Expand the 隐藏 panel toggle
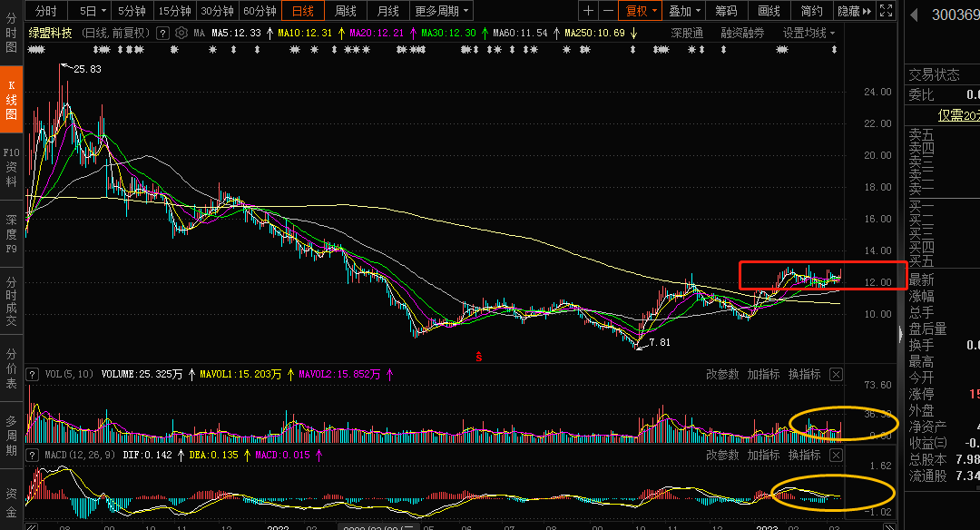 coord(854,11)
